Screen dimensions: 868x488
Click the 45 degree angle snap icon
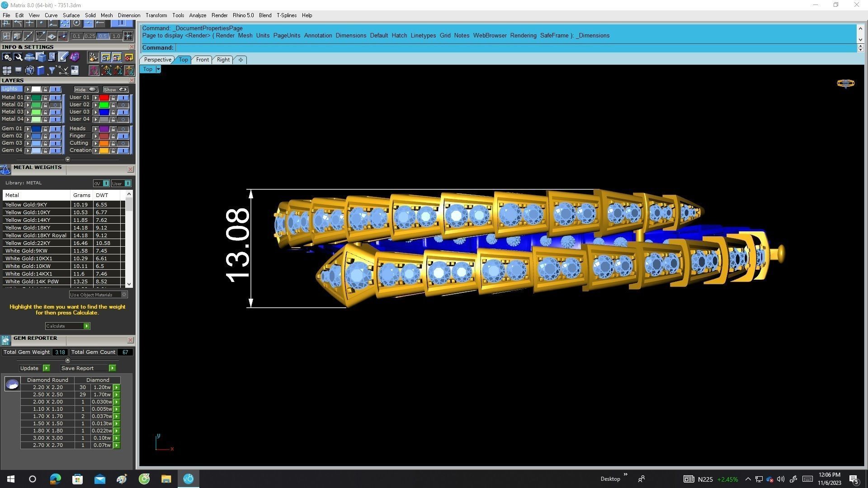click(41, 36)
